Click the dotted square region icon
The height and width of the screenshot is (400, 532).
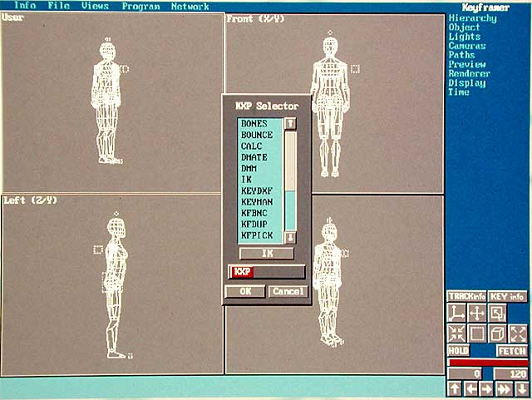tap(477, 333)
